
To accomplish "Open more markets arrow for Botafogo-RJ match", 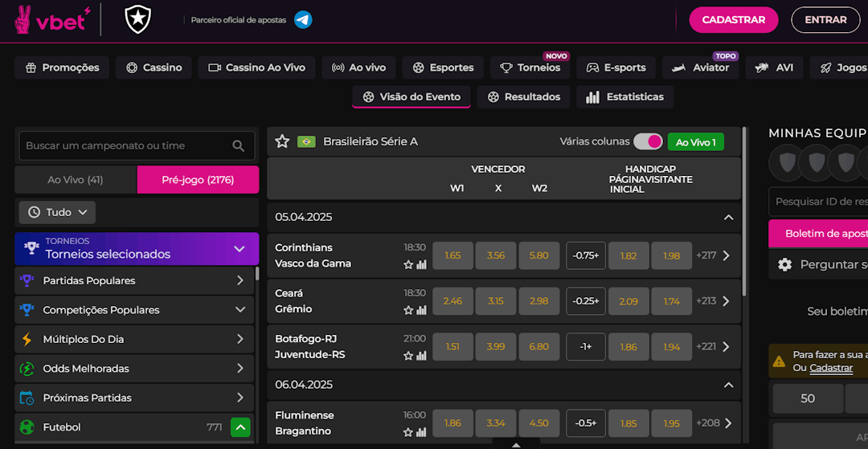I will click(727, 347).
